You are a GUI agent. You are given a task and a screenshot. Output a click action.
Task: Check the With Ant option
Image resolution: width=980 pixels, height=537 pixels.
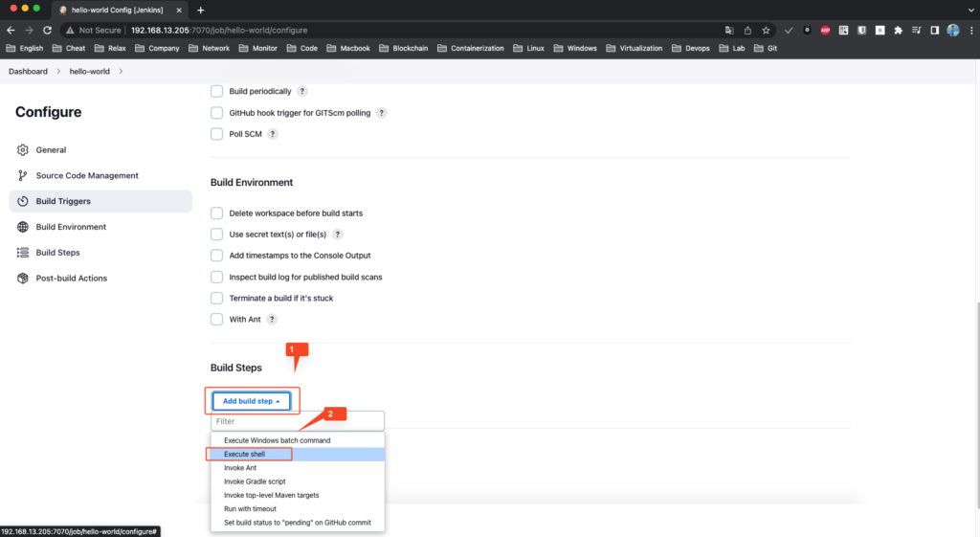217,320
